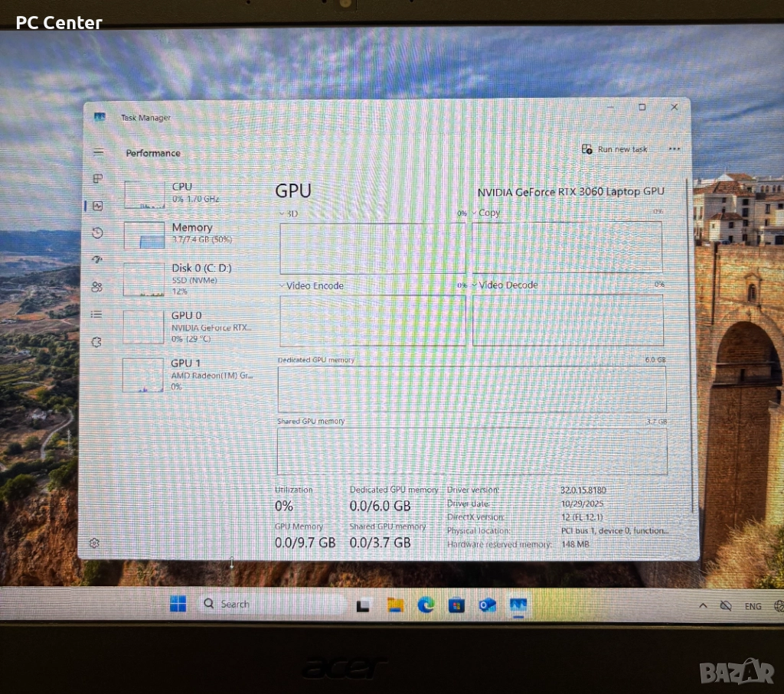Screen dimensions: 784x694
Task: Switch to the Users page icon
Action: 96,287
